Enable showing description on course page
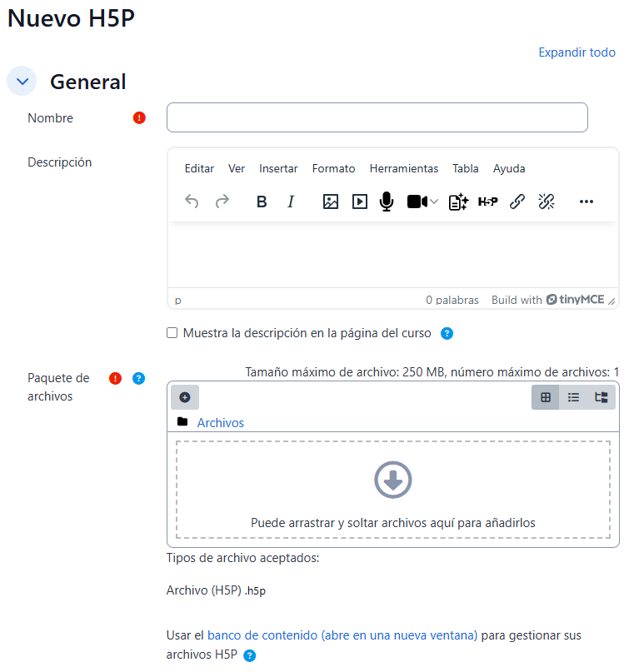The width and height of the screenshot is (634, 672). point(172,333)
